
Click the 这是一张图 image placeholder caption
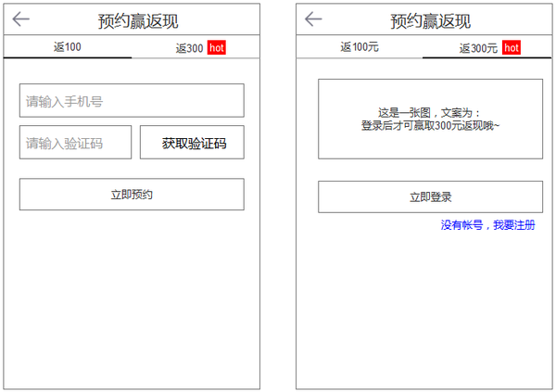click(x=429, y=112)
